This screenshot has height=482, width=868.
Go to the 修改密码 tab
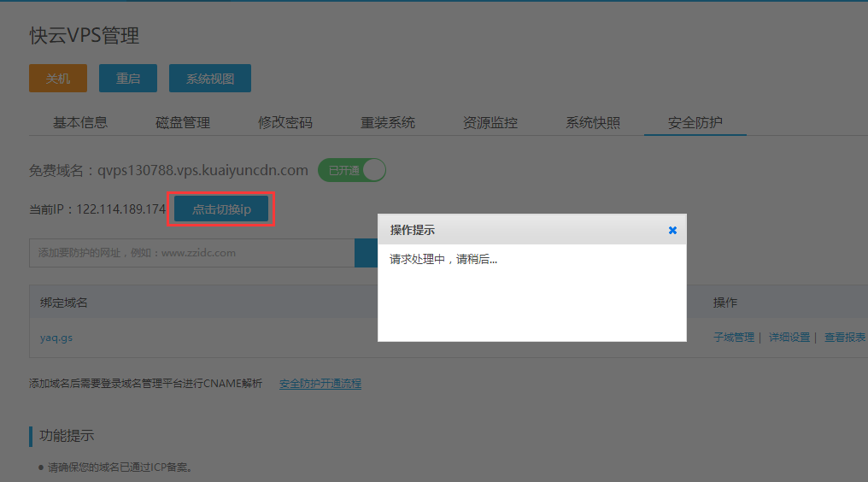coord(285,122)
